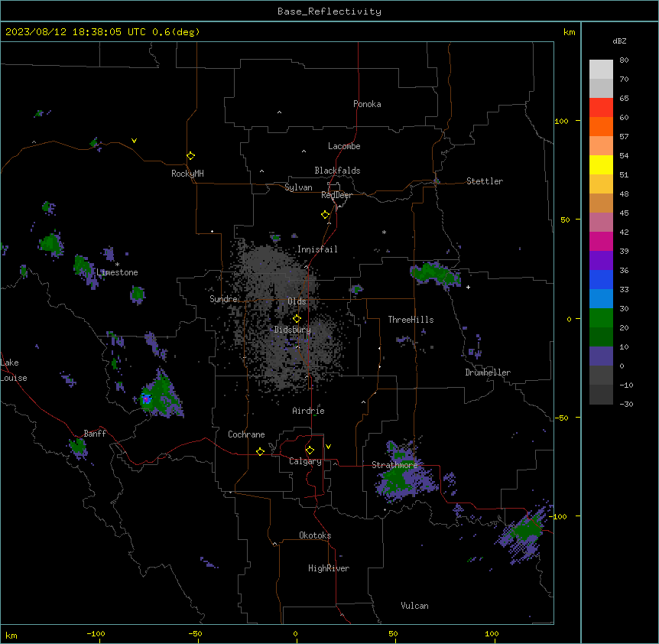Click the yellow V marker east of Calgary
This screenshot has height=644, width=659.
[328, 447]
